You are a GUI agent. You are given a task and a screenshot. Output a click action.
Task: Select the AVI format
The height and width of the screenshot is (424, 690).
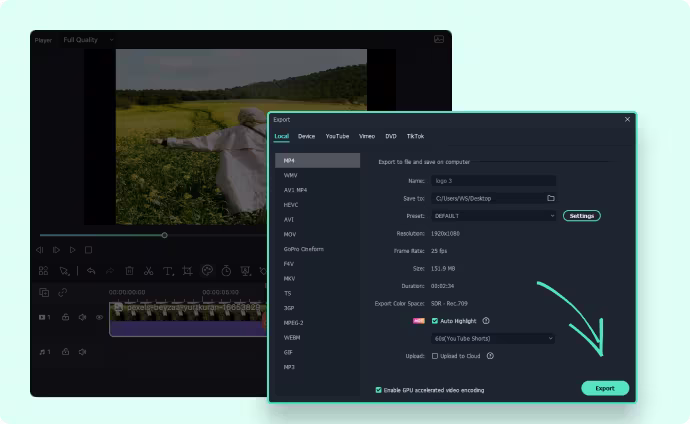click(317, 219)
